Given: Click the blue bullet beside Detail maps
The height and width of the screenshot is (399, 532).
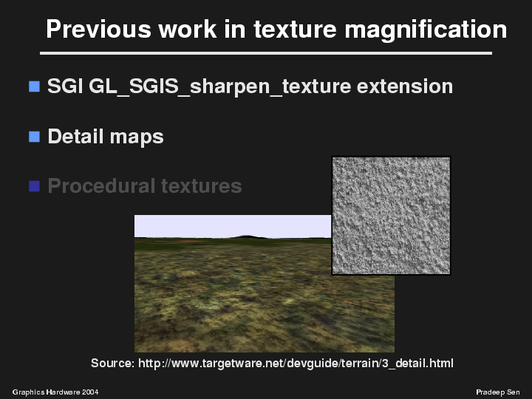Looking at the screenshot, I should click(33, 137).
